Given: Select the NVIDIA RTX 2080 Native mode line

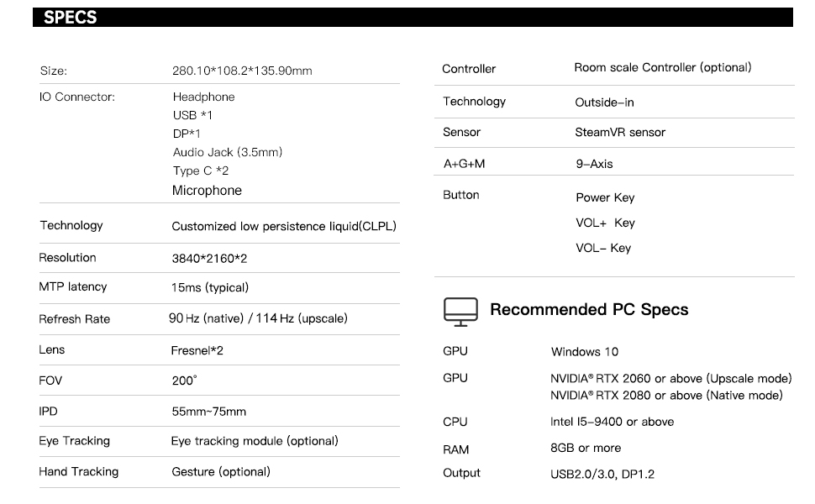Looking at the screenshot, I should (x=666, y=396).
